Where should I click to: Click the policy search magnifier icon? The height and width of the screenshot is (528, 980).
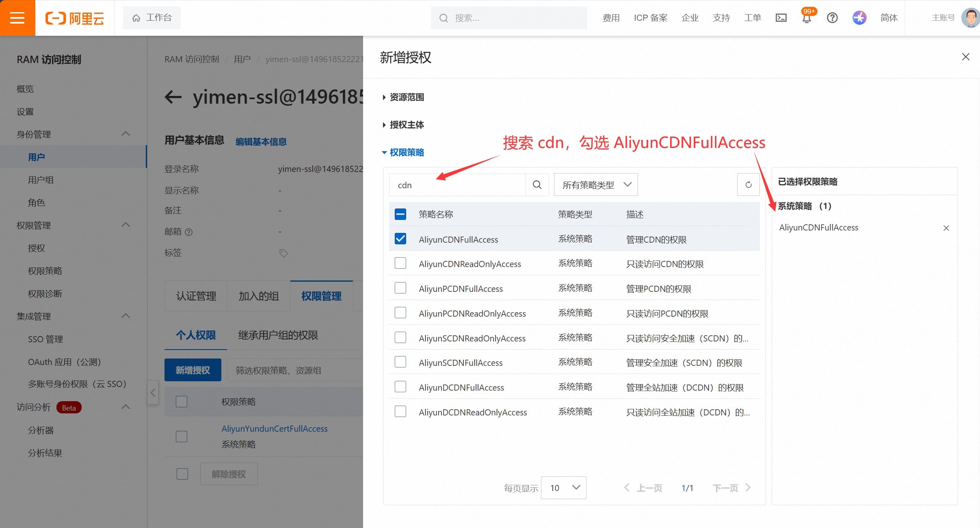point(537,185)
